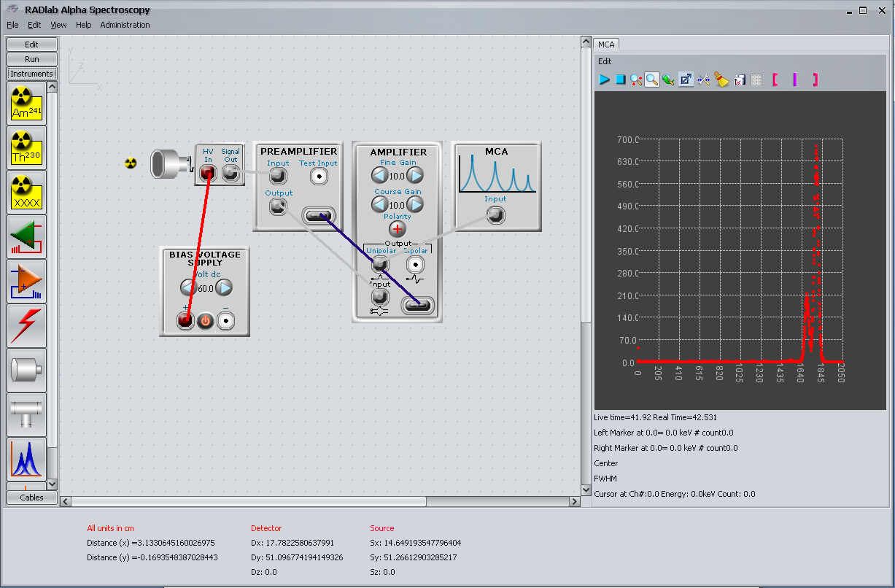Screen dimensions: 895x588
Task: Open the View menu
Action: click(x=58, y=25)
